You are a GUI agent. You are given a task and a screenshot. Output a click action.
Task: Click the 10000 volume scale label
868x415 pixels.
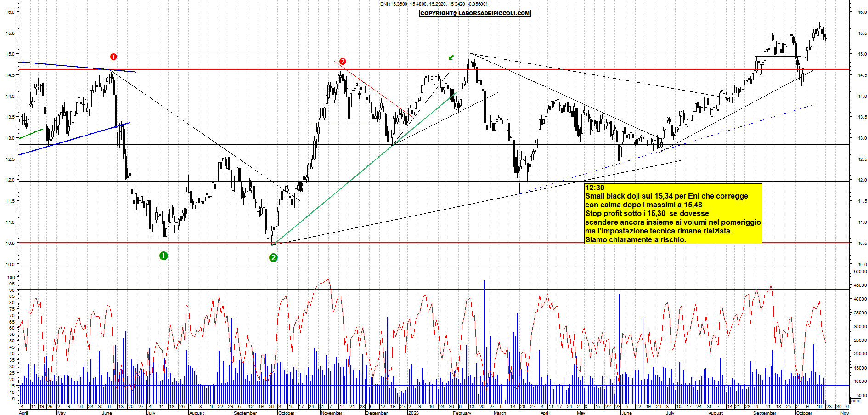point(860,381)
